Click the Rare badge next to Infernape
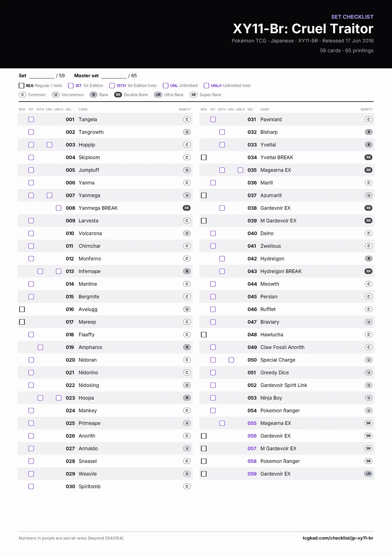392x555 pixels. [x=187, y=271]
